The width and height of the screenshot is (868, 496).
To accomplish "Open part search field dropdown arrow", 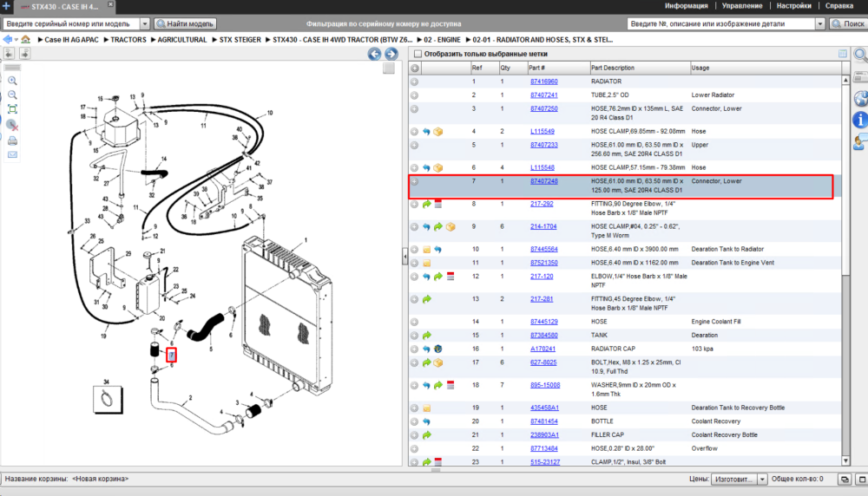I will click(x=820, y=23).
